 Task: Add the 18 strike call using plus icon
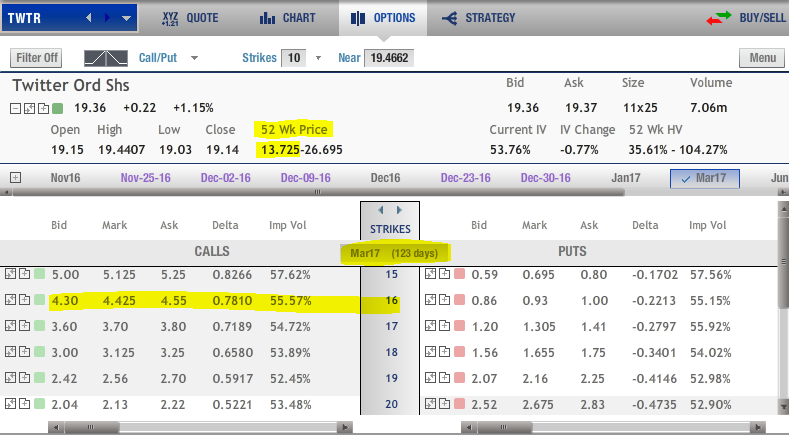(24, 351)
